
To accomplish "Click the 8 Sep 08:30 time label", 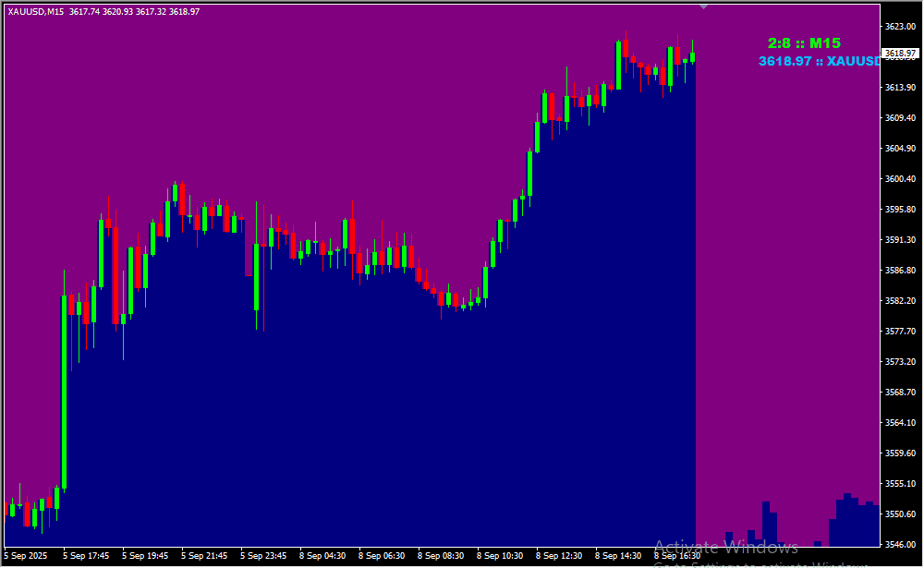I will 441,556.
